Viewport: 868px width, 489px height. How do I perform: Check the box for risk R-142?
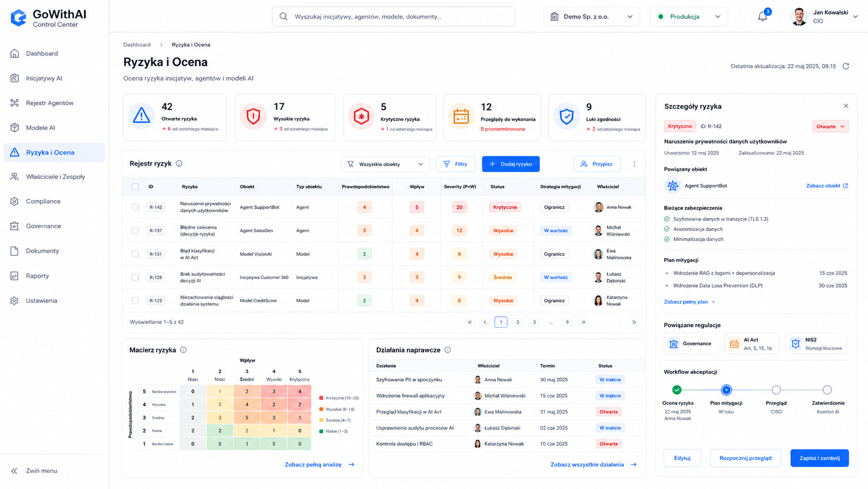[135, 207]
